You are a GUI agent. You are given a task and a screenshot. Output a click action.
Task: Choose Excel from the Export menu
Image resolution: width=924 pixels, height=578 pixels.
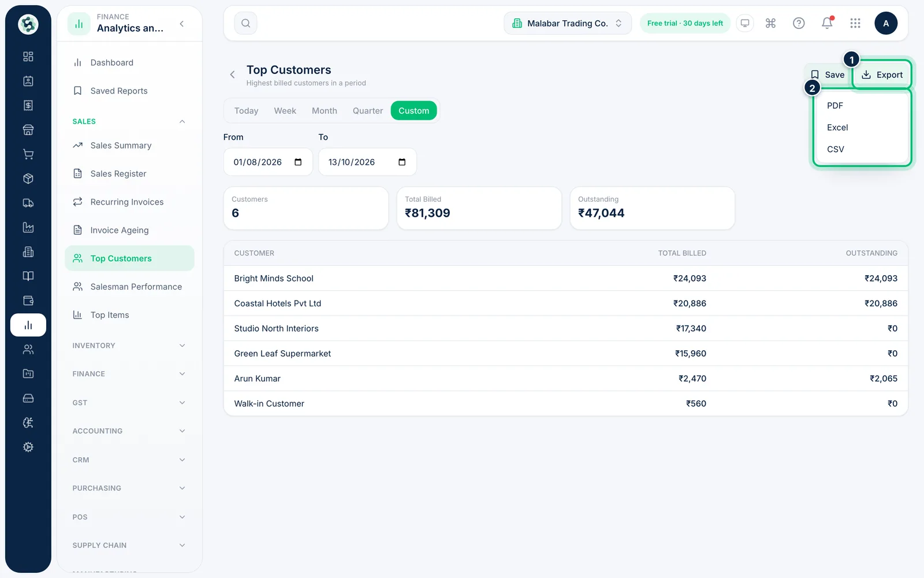point(862,128)
